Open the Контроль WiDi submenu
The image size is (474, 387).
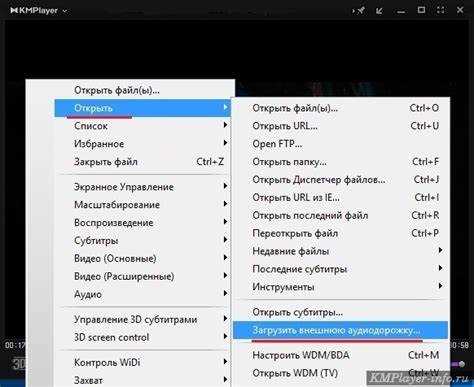pos(143,362)
